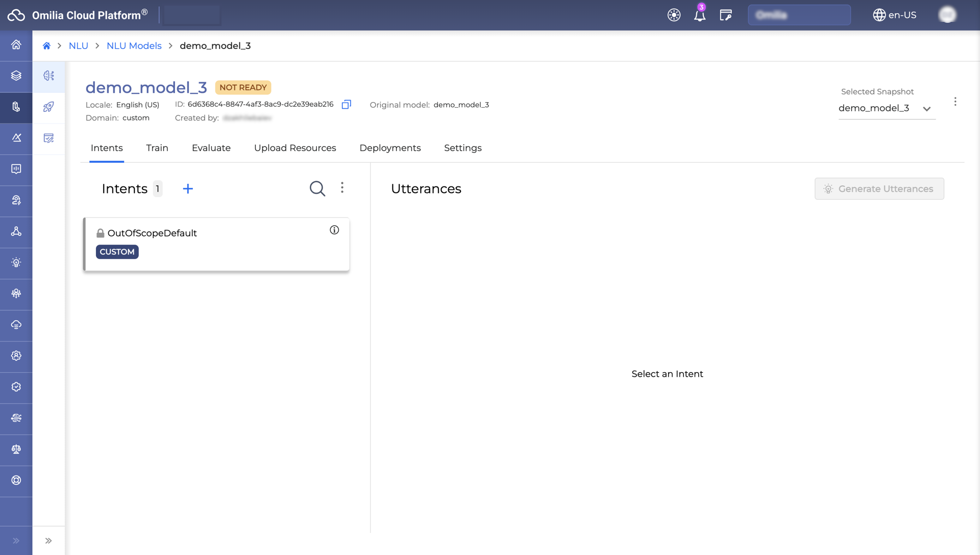
Task: Open the brain NLU models sidebar icon
Action: point(48,76)
